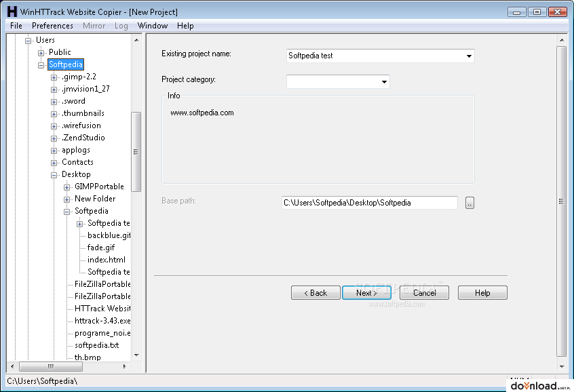
Task: Expand the .thumbnails folder
Action: pos(54,114)
